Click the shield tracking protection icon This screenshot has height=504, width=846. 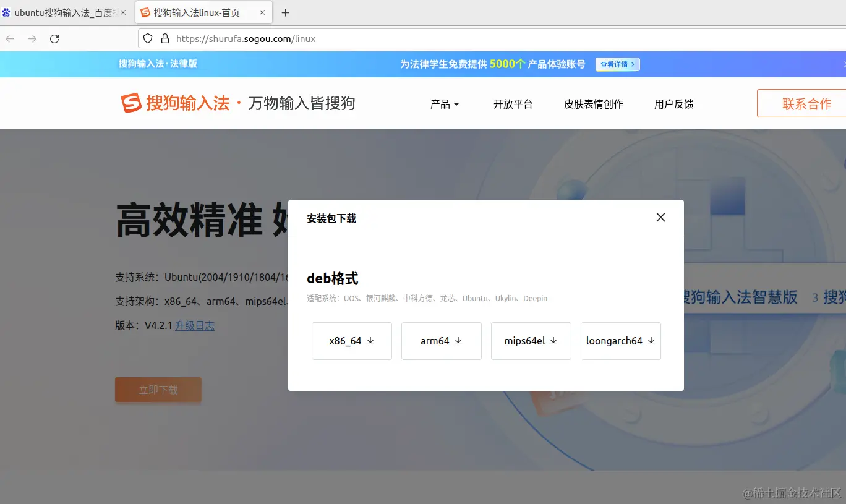coord(148,38)
